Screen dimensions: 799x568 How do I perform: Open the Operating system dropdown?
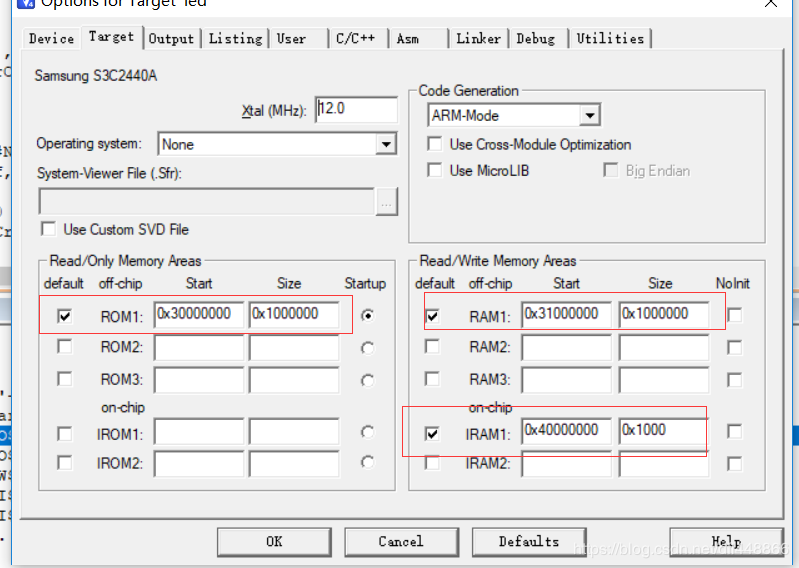click(386, 144)
